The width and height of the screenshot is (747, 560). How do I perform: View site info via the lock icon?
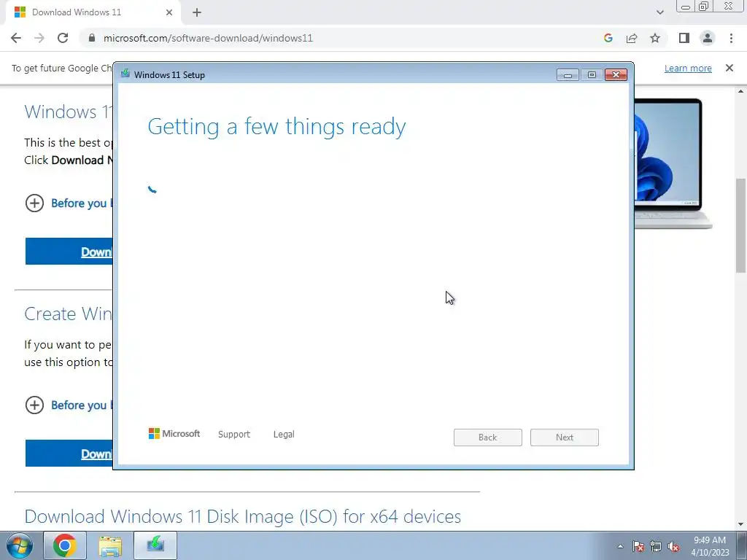point(93,38)
